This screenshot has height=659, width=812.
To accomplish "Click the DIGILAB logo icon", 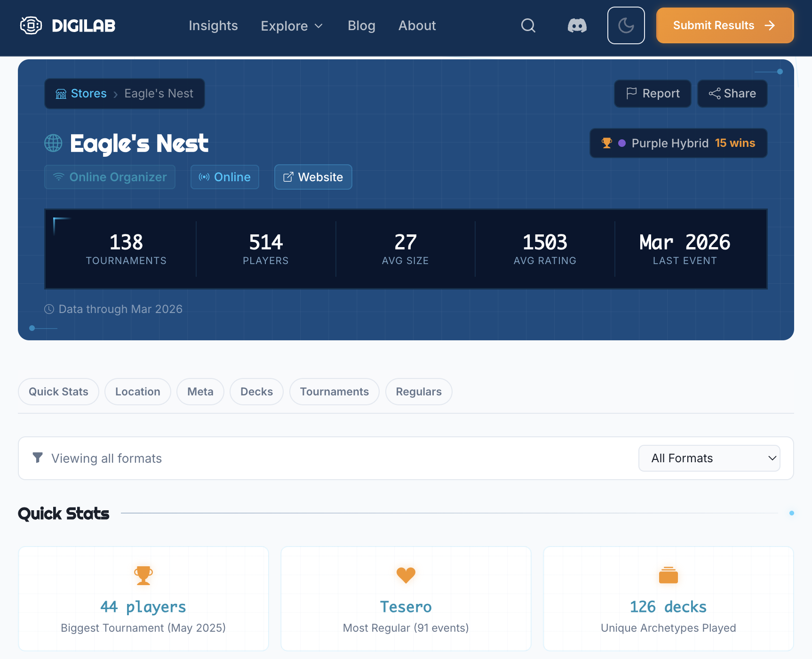I will (x=31, y=25).
